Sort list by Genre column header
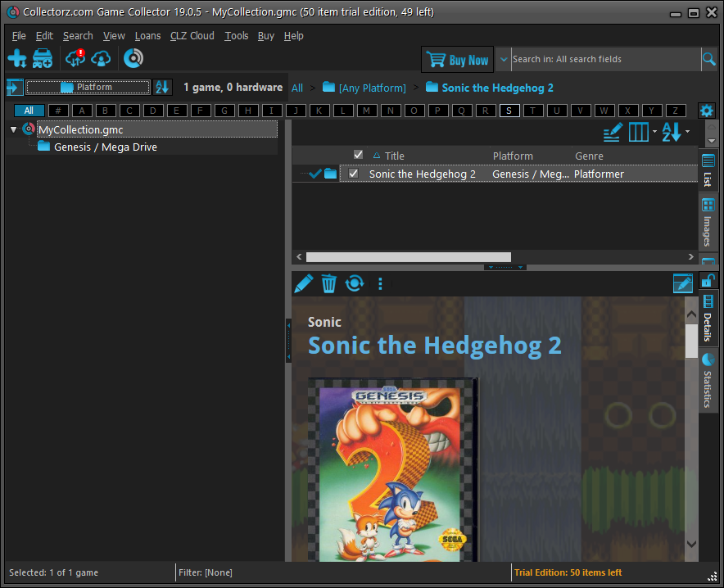This screenshot has width=724, height=588. [x=589, y=156]
